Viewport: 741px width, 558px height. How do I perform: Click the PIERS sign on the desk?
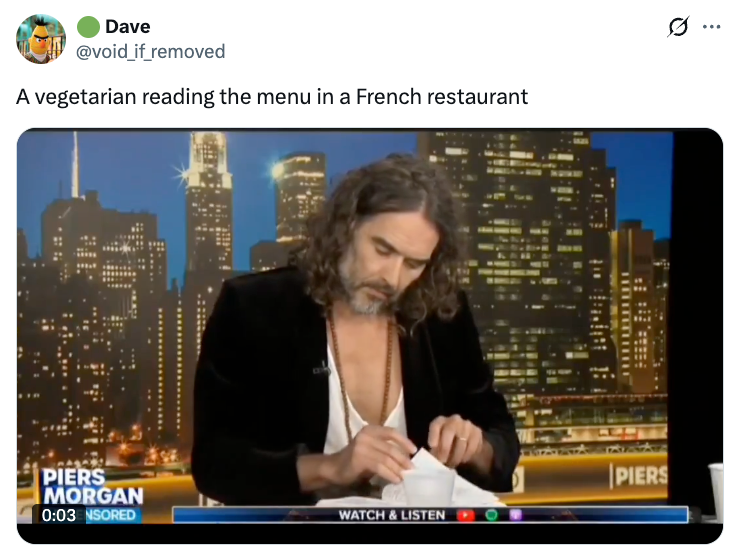pos(639,476)
